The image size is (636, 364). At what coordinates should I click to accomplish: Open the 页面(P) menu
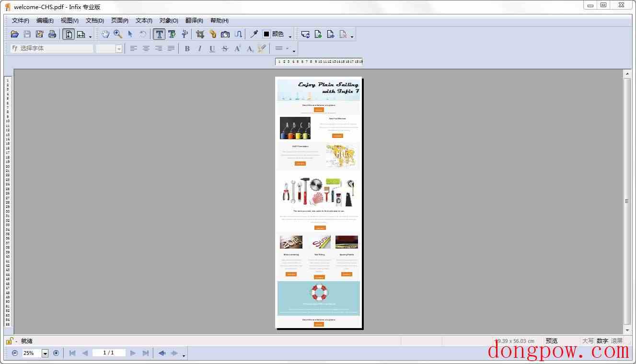120,21
